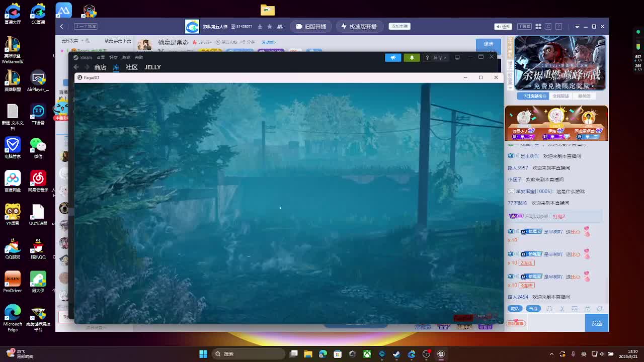644x362 pixels.
Task: Open the 百度网盘 desktop icon
Action: coord(13,182)
